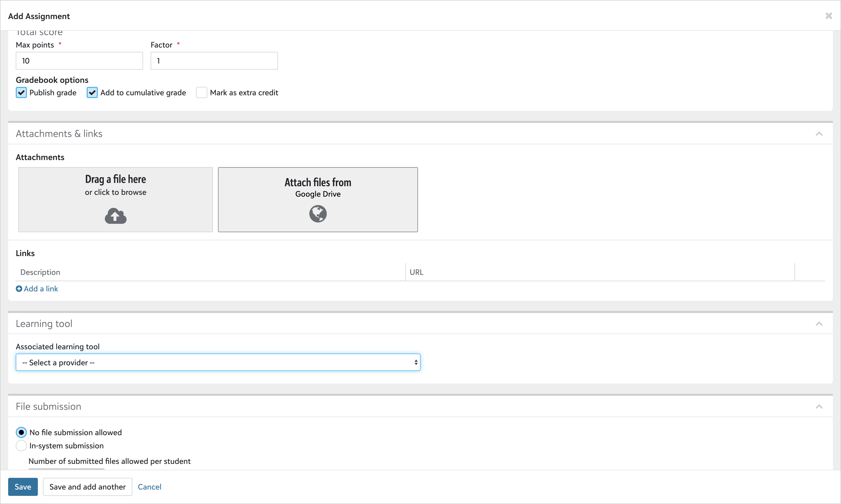841x504 pixels.
Task: Click the Associated learning tool label
Action: [58, 346]
